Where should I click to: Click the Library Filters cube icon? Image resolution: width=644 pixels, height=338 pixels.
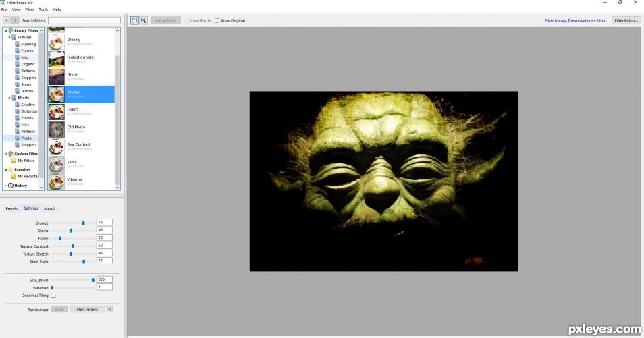(11, 30)
